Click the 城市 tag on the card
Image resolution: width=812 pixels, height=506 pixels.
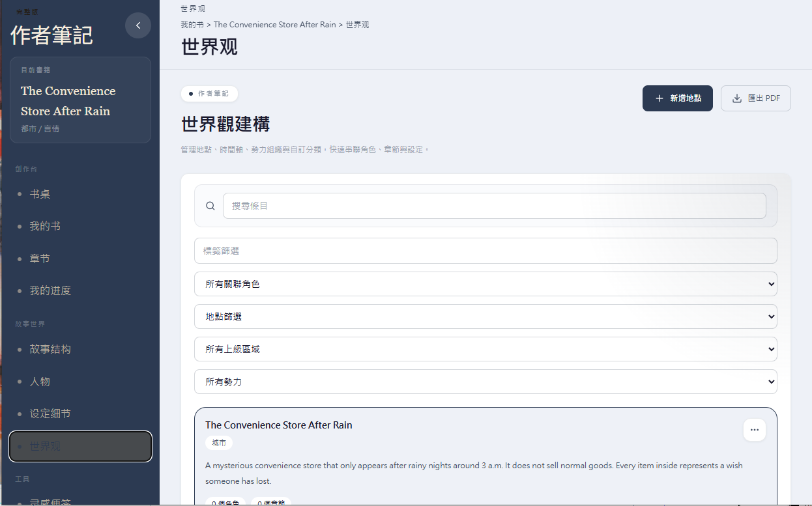[x=219, y=443]
